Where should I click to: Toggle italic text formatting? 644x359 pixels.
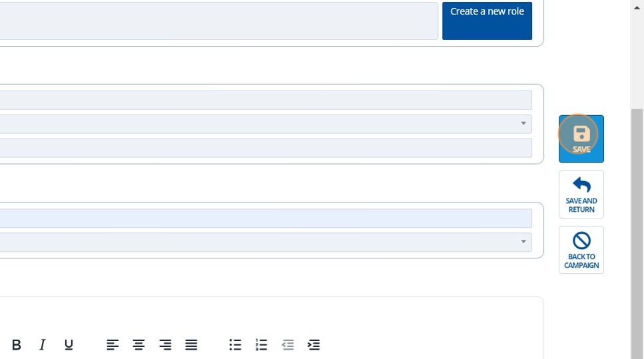[43, 344]
